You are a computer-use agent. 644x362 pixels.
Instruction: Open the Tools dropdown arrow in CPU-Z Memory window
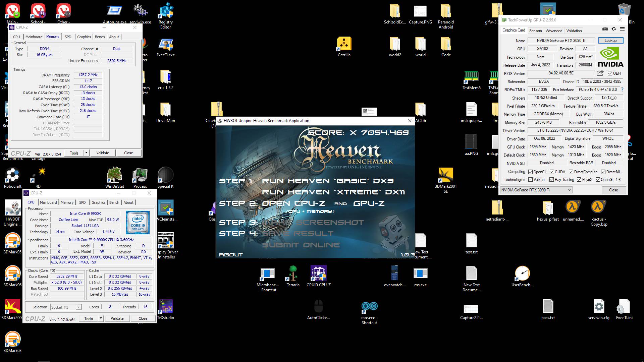pos(86,153)
